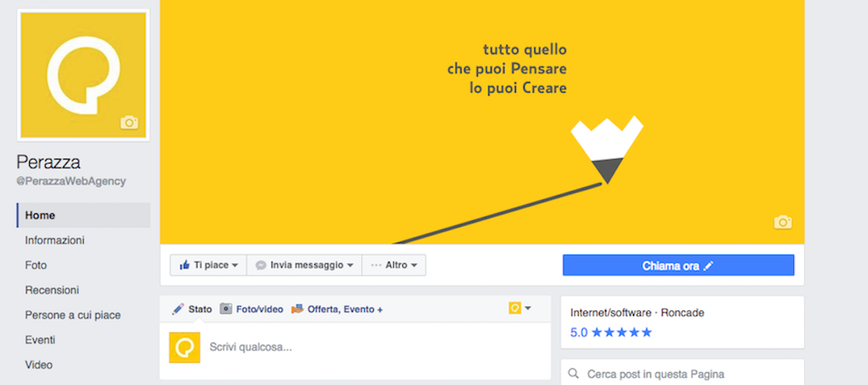Viewport: 868px width, 385px height.
Task: Select Offerta, Evento + composer tab
Action: (337, 309)
